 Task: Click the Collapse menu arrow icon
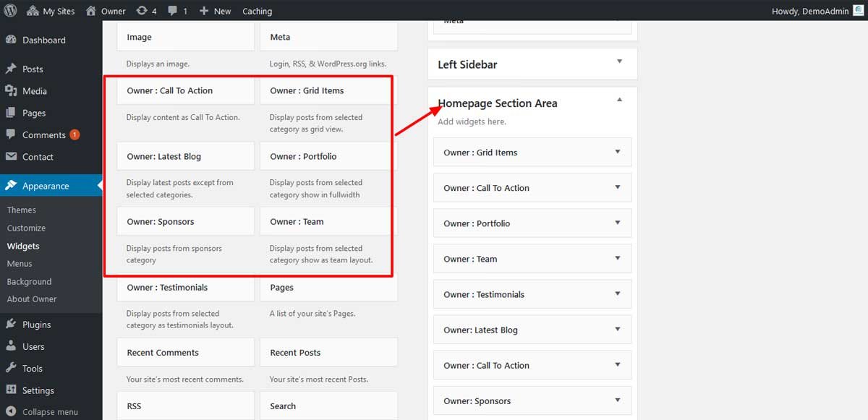tap(11, 411)
